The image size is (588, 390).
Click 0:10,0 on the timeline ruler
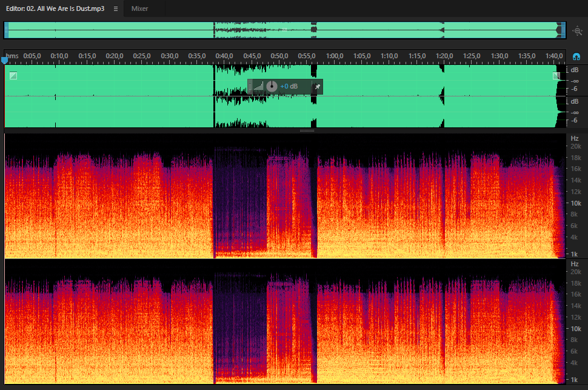(x=59, y=56)
